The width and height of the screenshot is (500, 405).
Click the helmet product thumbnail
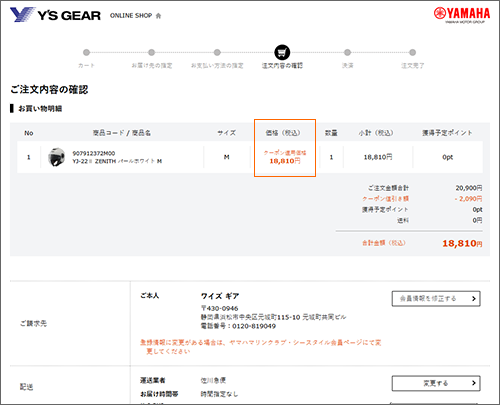[56, 157]
